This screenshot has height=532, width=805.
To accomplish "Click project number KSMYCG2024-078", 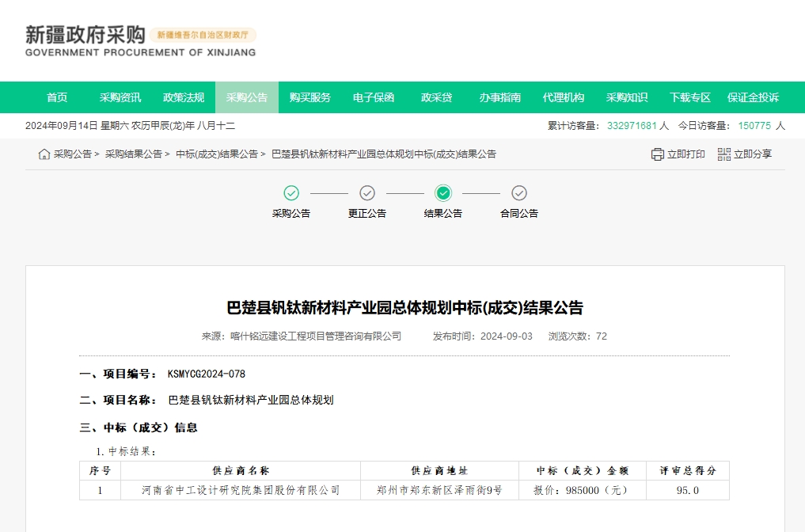I will click(x=207, y=374).
